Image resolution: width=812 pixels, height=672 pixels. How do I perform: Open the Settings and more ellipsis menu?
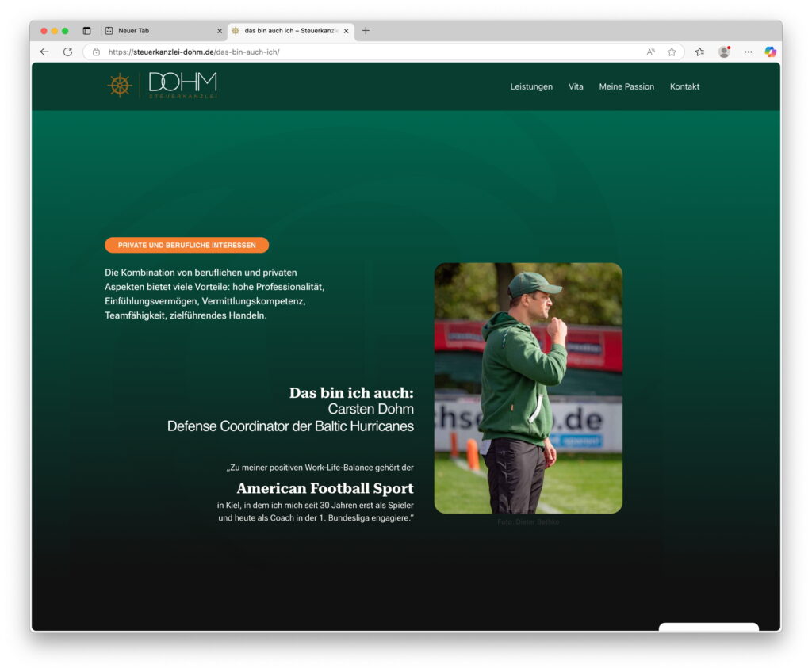click(748, 52)
